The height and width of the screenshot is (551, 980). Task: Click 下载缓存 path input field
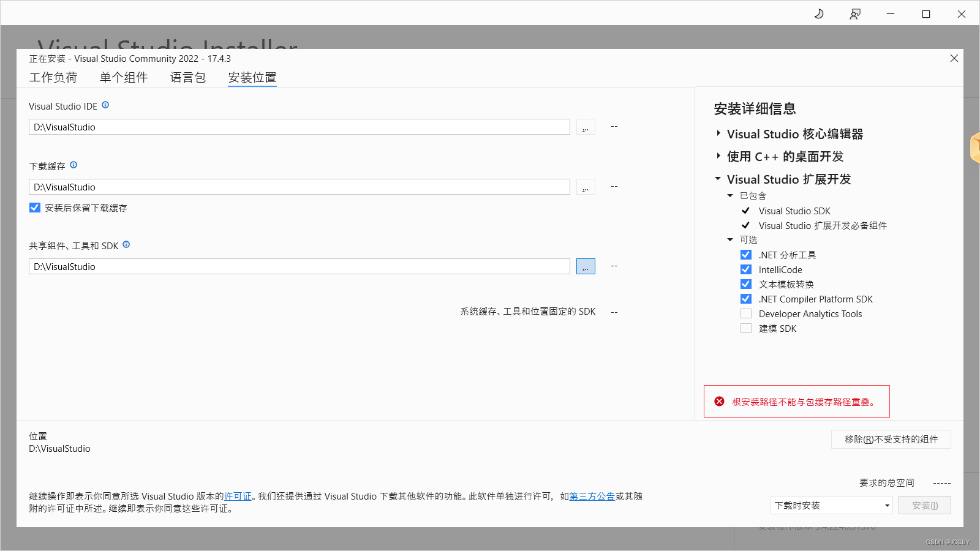(x=300, y=187)
